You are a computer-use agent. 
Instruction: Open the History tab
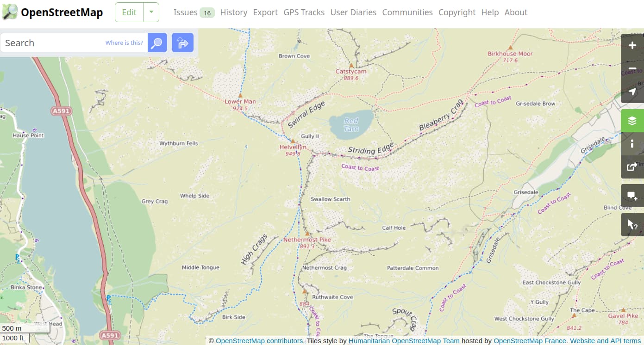pos(234,12)
